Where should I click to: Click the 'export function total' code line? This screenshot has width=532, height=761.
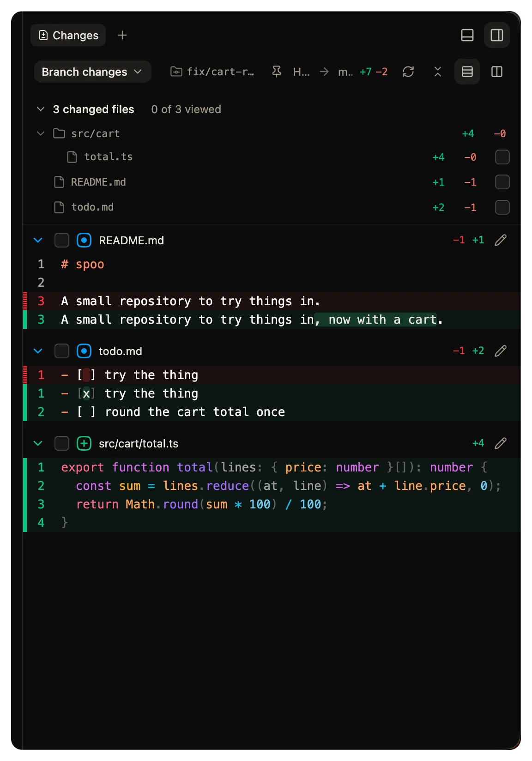272,467
